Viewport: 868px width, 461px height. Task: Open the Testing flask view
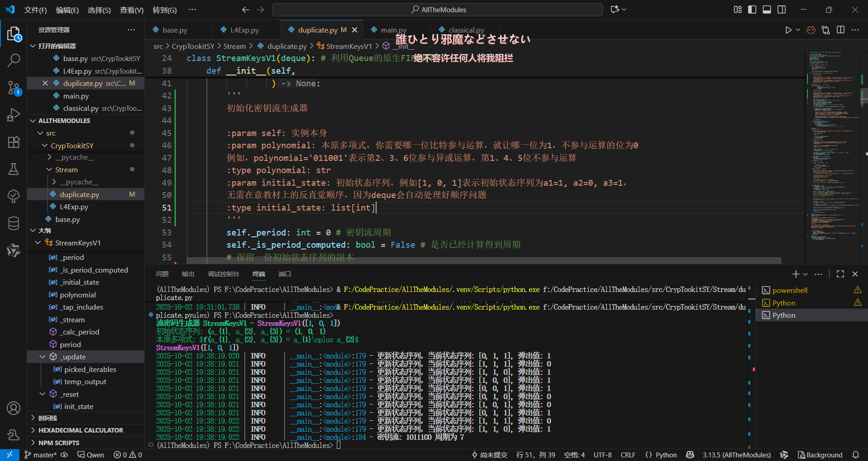click(14, 169)
